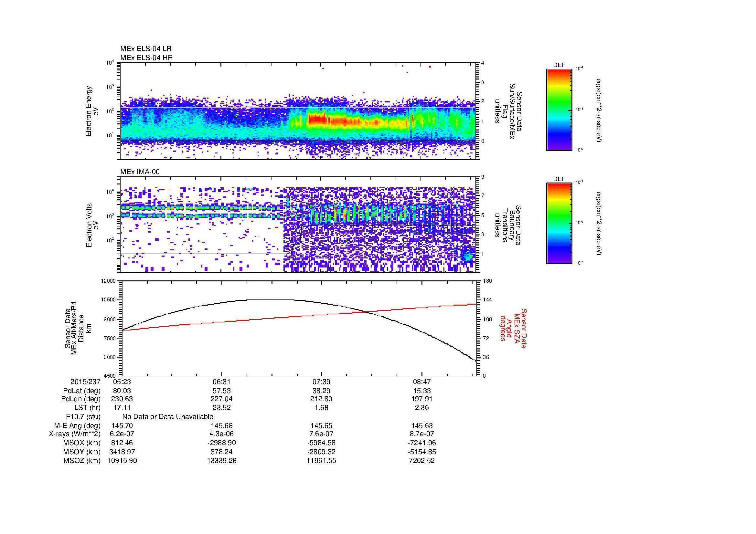756x534 pixels.
Task: Click the '08:47' time tick label
Action: 422,382
